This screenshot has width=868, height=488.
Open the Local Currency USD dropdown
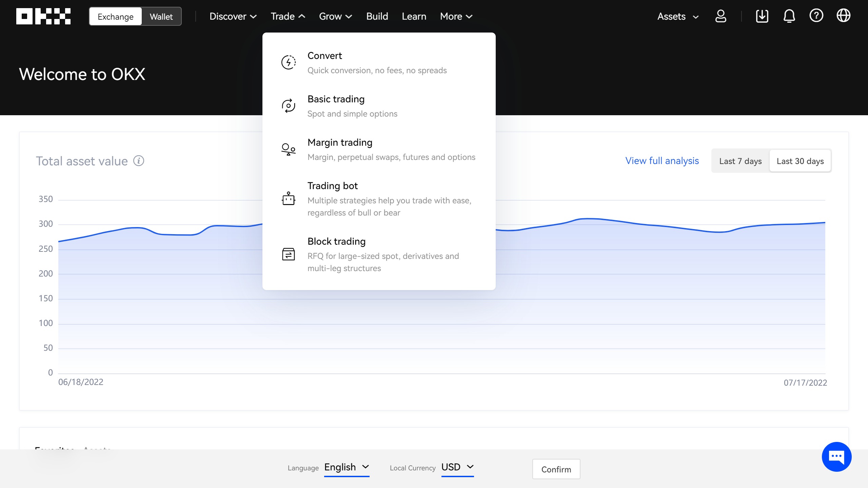click(457, 467)
